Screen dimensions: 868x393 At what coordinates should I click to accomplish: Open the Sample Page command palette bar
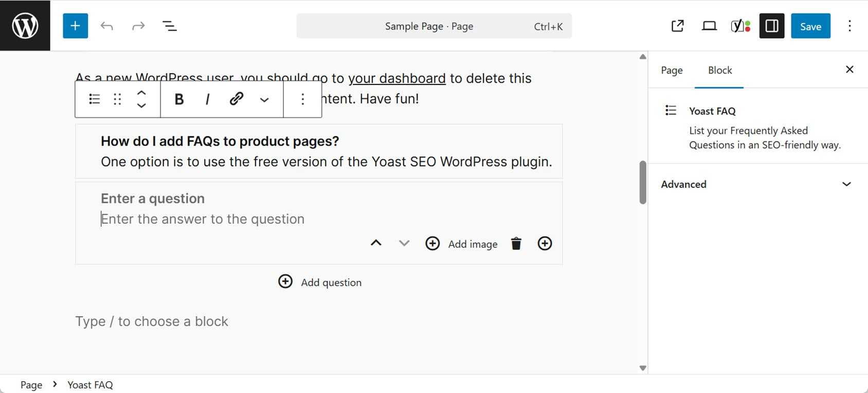coord(434,26)
